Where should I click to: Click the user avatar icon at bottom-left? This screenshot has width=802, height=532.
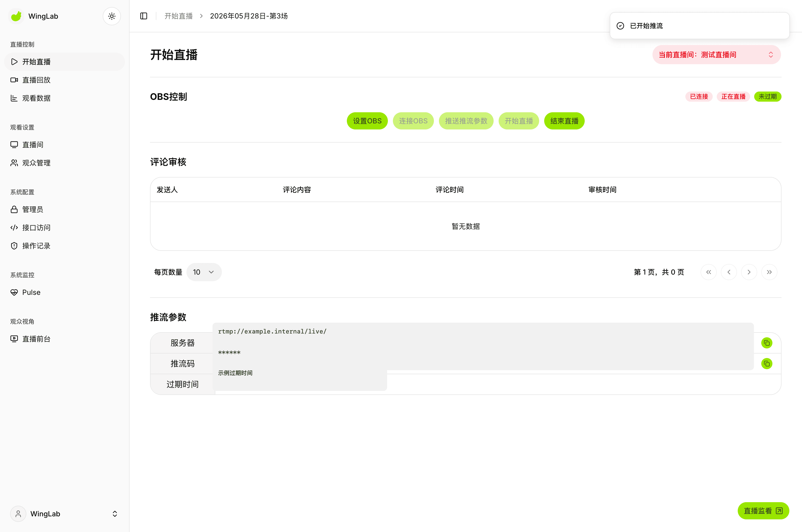(18, 514)
